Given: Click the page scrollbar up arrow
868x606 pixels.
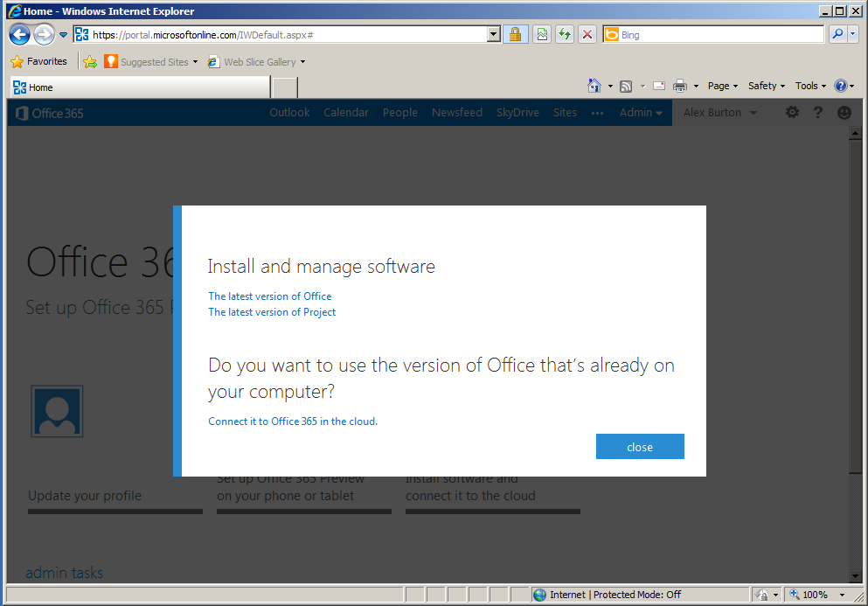Looking at the screenshot, I should coord(855,133).
